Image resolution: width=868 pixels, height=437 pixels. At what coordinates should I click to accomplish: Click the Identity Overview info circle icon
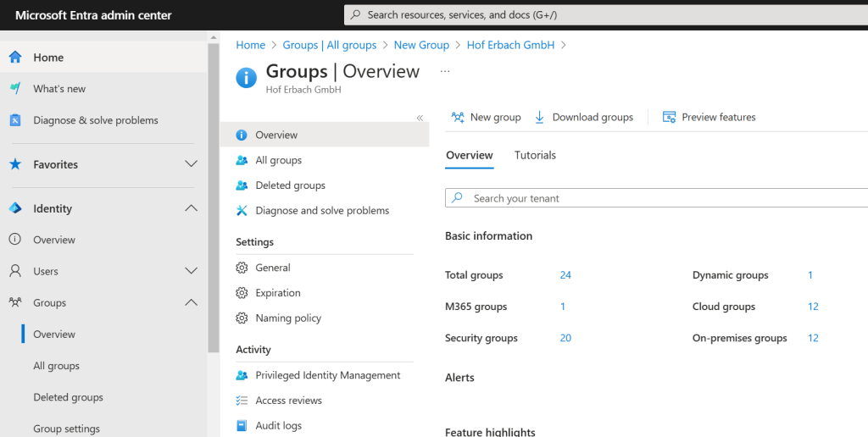coord(15,240)
